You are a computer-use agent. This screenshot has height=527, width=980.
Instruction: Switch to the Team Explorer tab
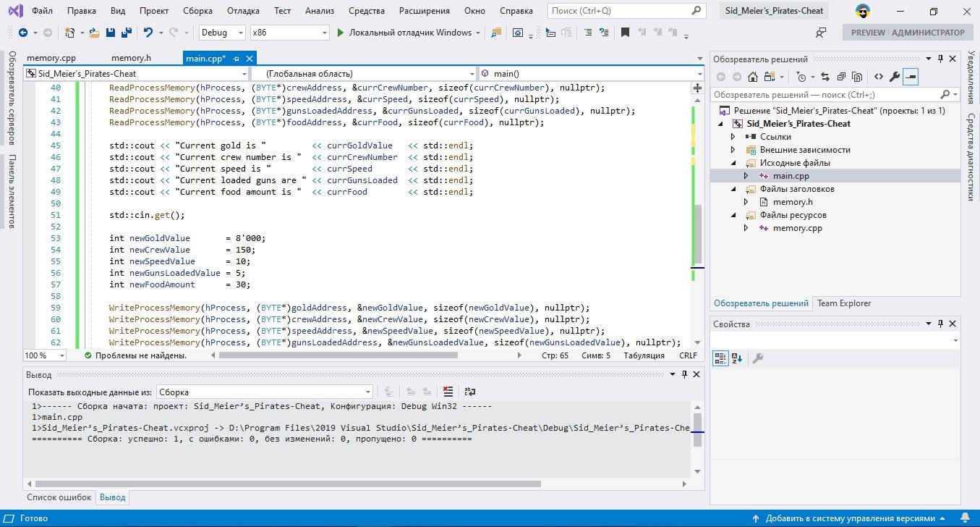844,303
